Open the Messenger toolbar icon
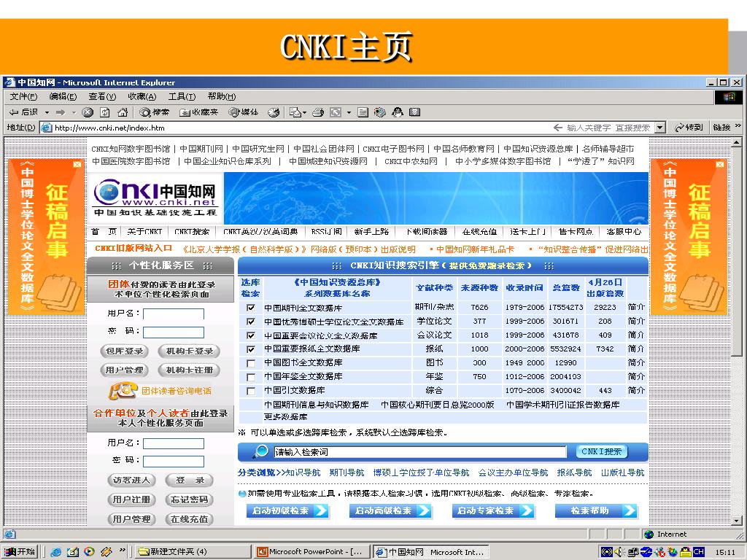The width and height of the screenshot is (747, 560). (x=379, y=112)
